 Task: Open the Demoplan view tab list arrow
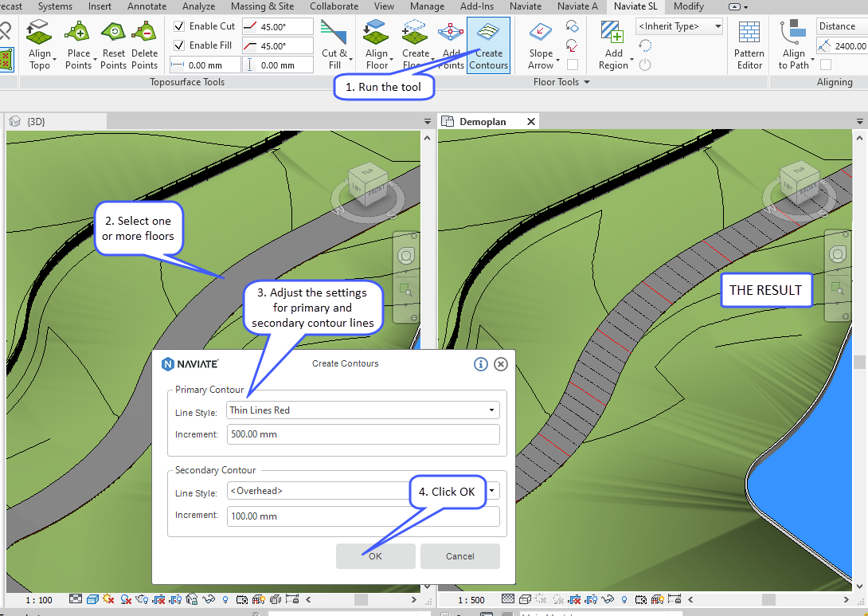(x=860, y=121)
